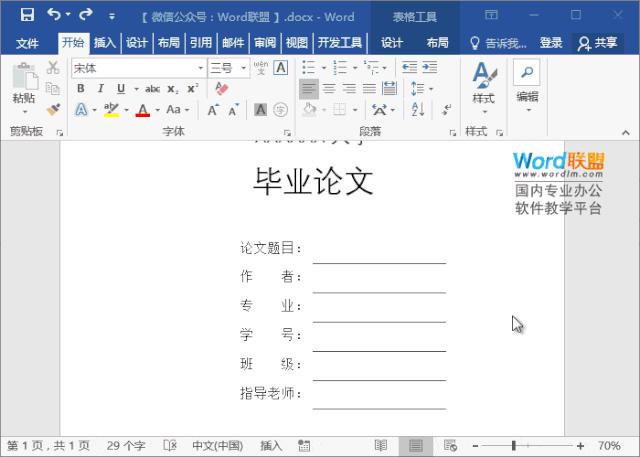Image resolution: width=640 pixels, height=457 pixels.
Task: Click the 告诉我 search box
Action: pos(498,43)
